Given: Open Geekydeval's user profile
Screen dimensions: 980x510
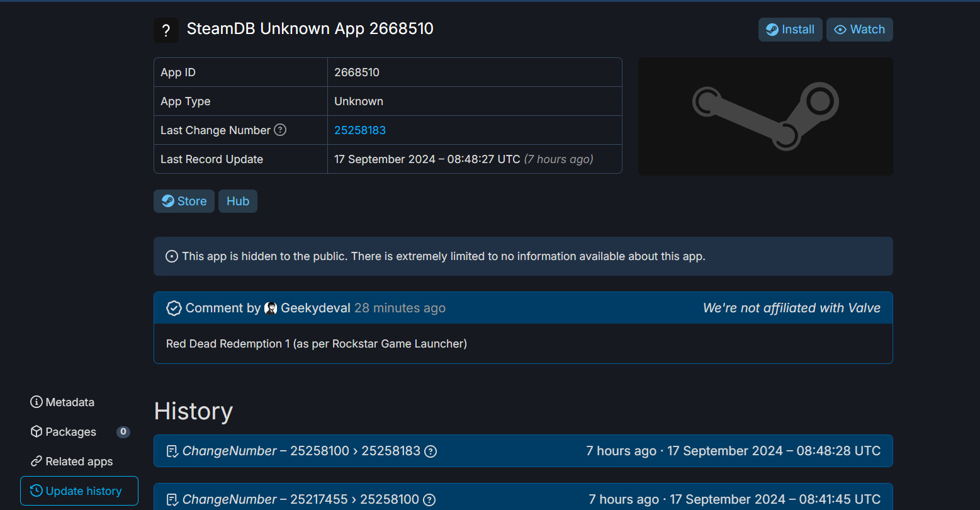Looking at the screenshot, I should pyautogui.click(x=315, y=308).
